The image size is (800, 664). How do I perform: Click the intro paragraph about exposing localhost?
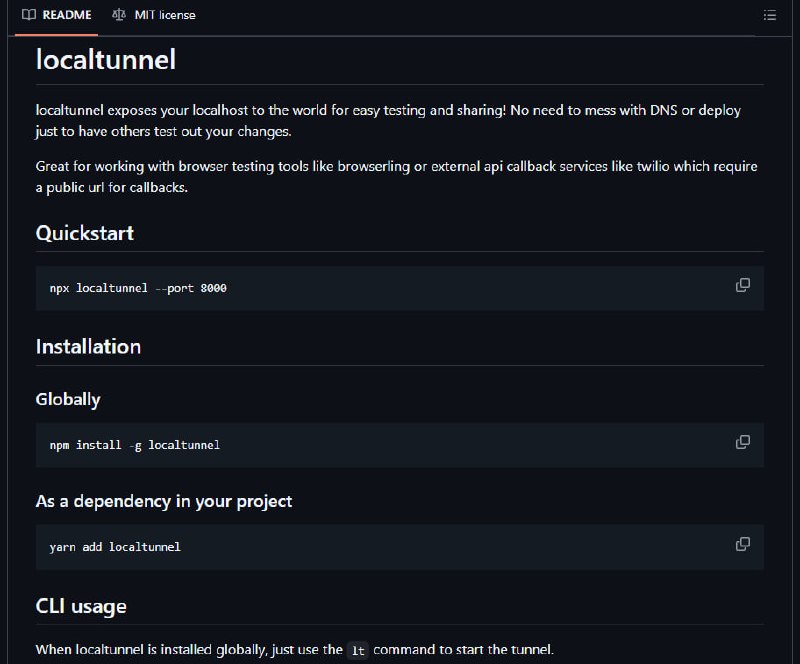[x=388, y=120]
